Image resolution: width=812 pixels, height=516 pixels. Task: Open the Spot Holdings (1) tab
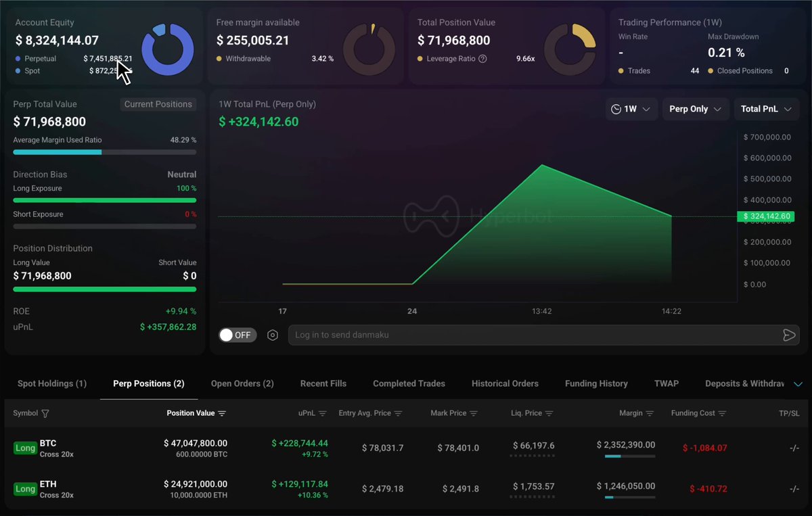[x=52, y=383]
